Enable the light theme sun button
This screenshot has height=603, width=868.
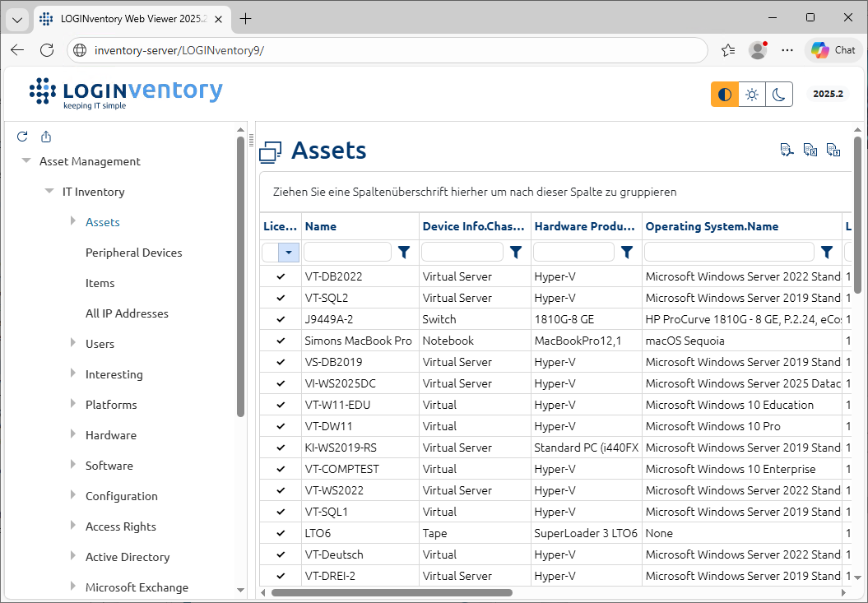[x=752, y=95]
